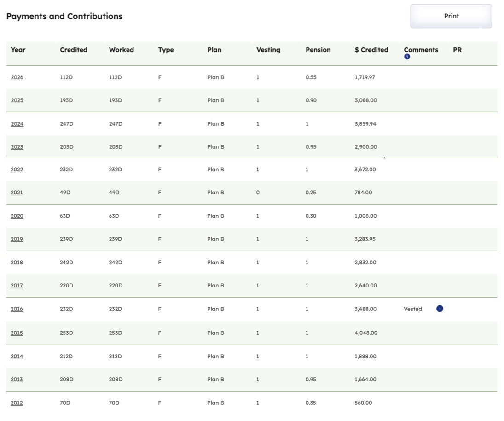
Task: Open the 2012 year link
Action: [x=17, y=403]
